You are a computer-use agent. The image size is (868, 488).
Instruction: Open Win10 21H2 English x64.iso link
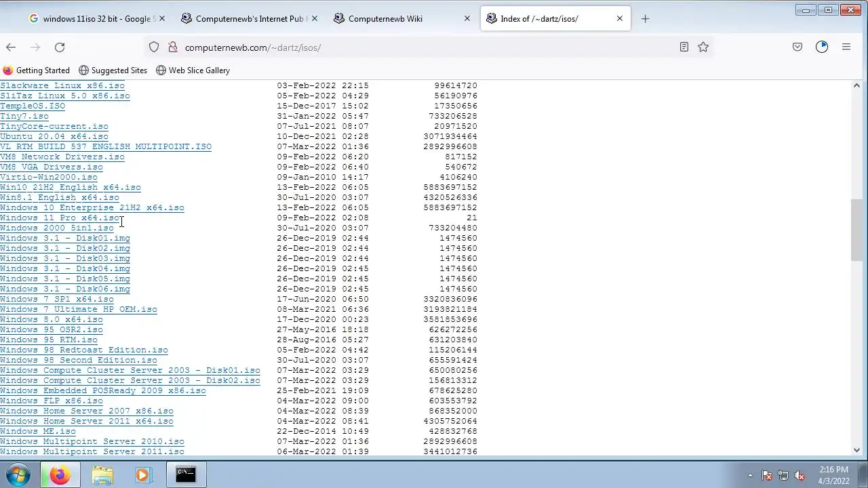click(x=71, y=187)
